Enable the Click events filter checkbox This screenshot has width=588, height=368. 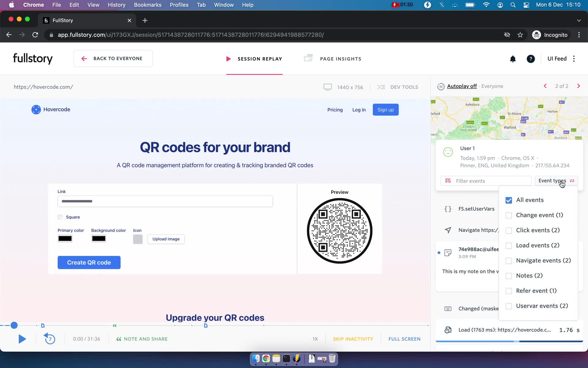point(508,230)
